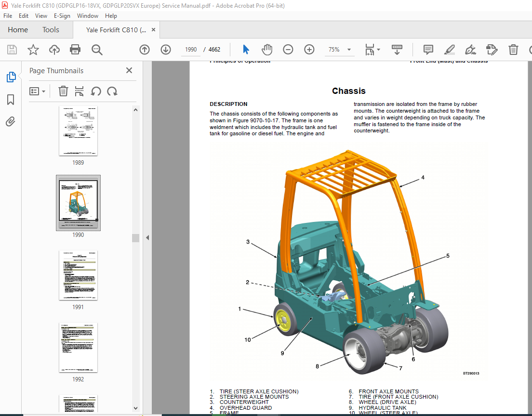Open the Bookmarks panel

point(11,100)
